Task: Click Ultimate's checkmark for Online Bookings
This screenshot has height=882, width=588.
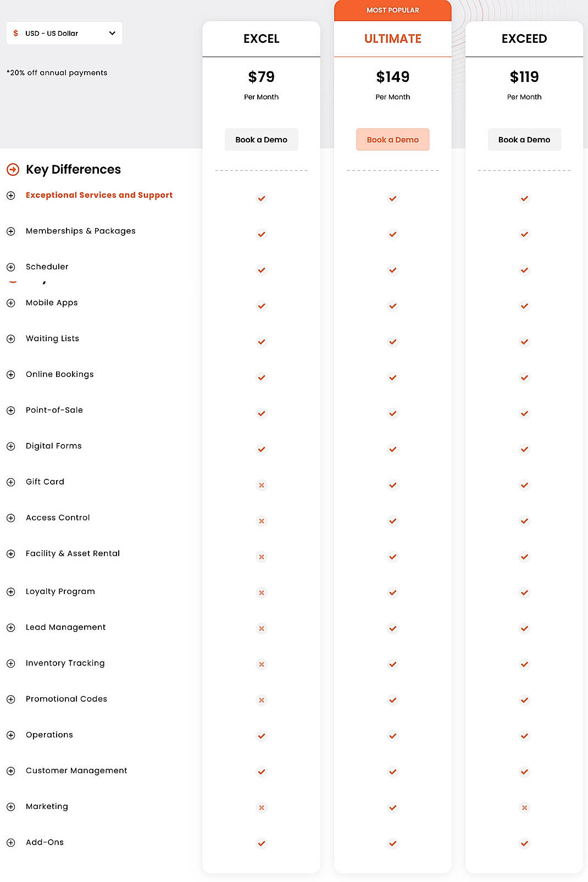Action: [x=392, y=378]
